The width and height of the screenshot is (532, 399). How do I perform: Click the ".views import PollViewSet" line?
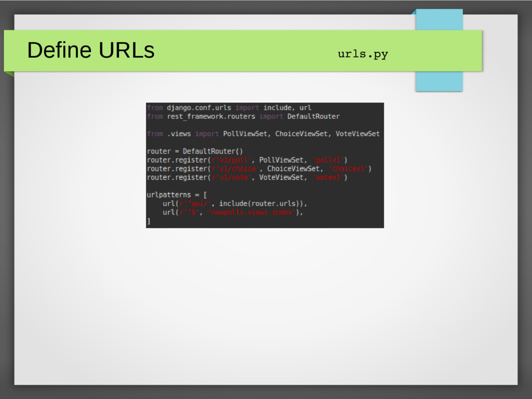263,134
